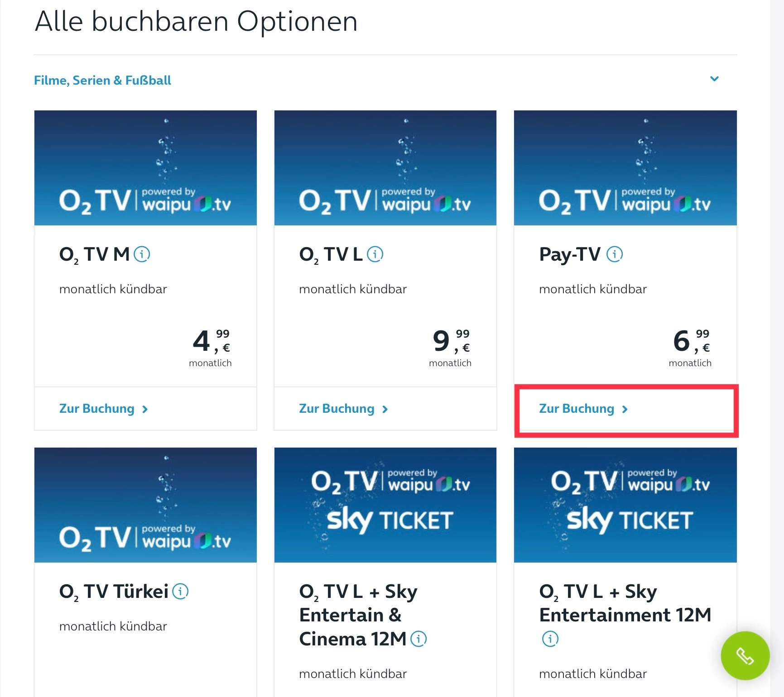Open info icon beside O2 TV L
Image resolution: width=784 pixels, height=697 pixels.
click(375, 254)
